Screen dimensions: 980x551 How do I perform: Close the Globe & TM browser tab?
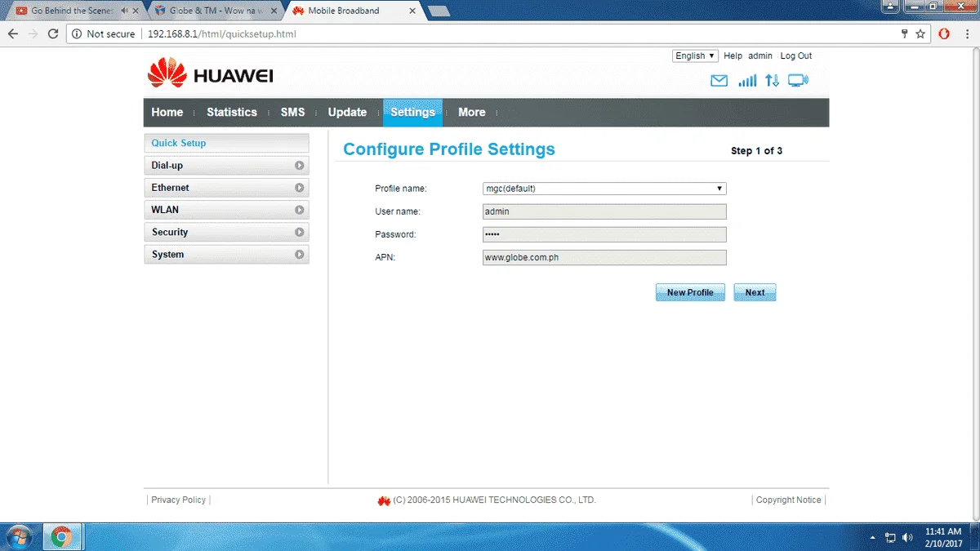(x=274, y=11)
